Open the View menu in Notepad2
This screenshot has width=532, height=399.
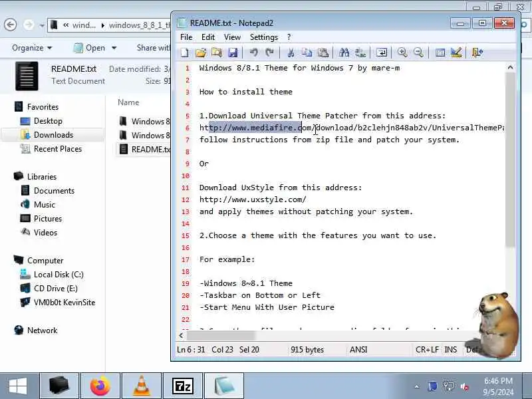[x=232, y=37]
